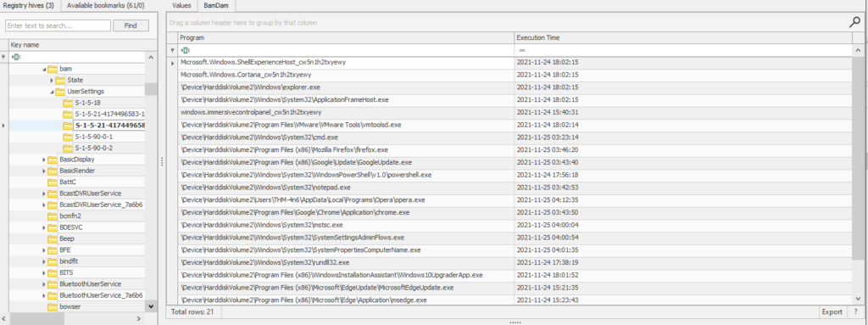Click the grid scrollbar up arrow
Viewport: 868px width, 325px height.
click(x=858, y=50)
